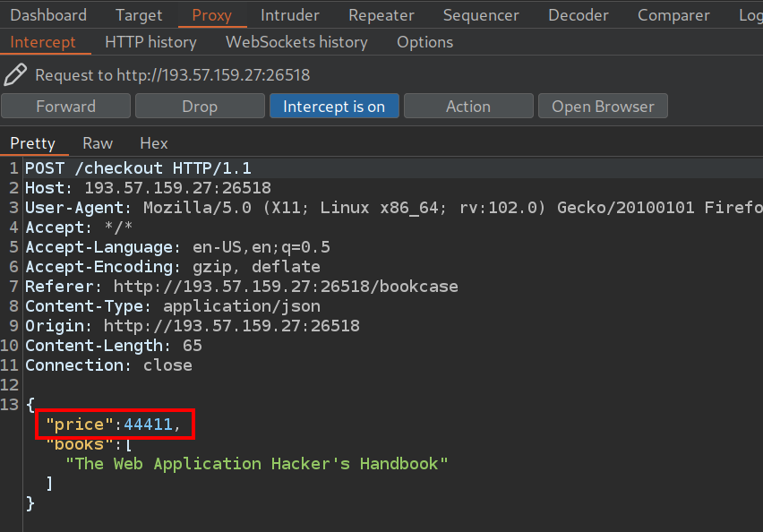Open the Target tab
Screen dimensions: 763x532
click(139, 15)
